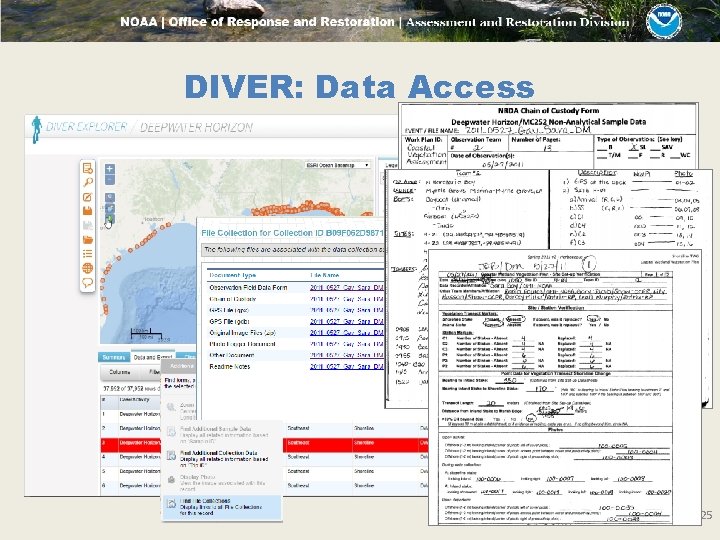The height and width of the screenshot is (540, 720).
Task: Open the query form icon in sidebar
Action: (x=87, y=169)
